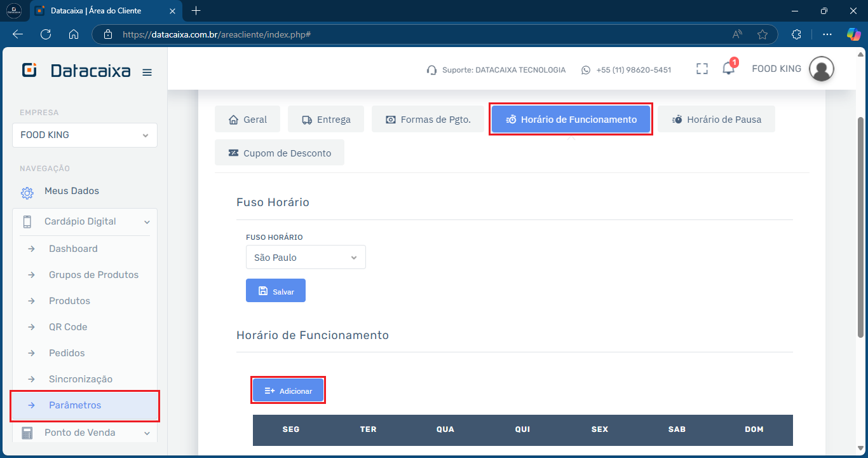This screenshot has height=458, width=868.
Task: Open the Copilot icon in browser toolbar
Action: coord(853,34)
